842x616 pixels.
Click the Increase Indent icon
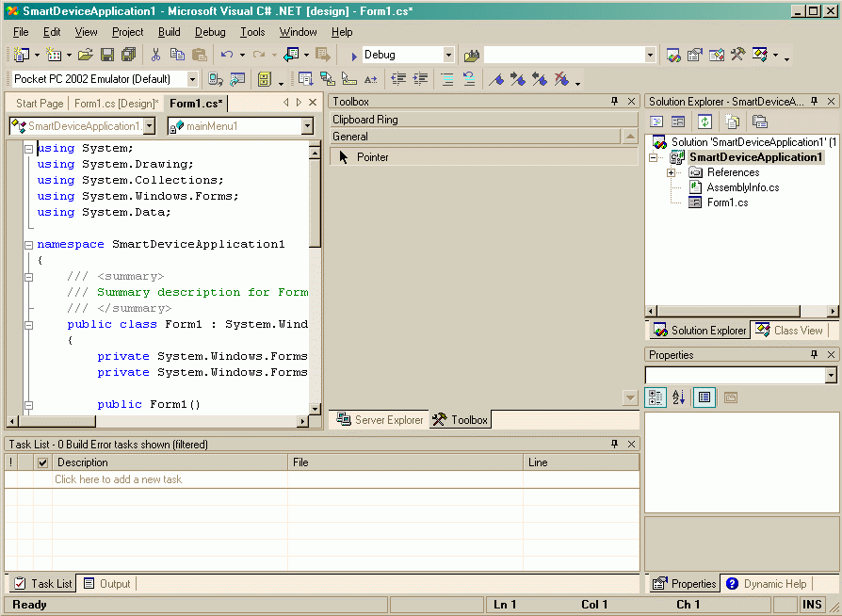click(x=420, y=79)
